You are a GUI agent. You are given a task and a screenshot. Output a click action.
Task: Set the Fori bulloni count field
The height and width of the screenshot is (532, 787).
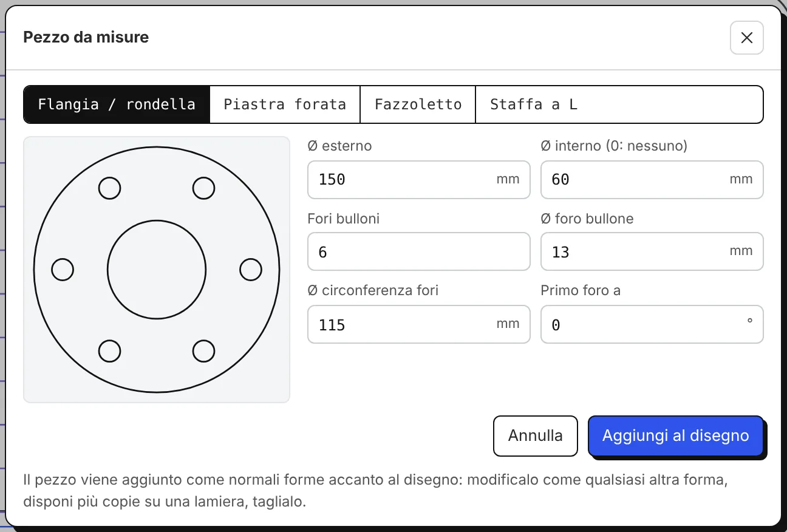[x=419, y=251]
